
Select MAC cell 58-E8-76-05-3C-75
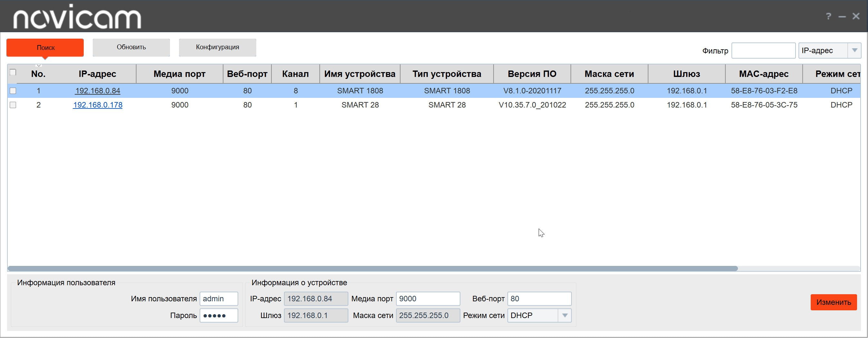[x=764, y=105]
